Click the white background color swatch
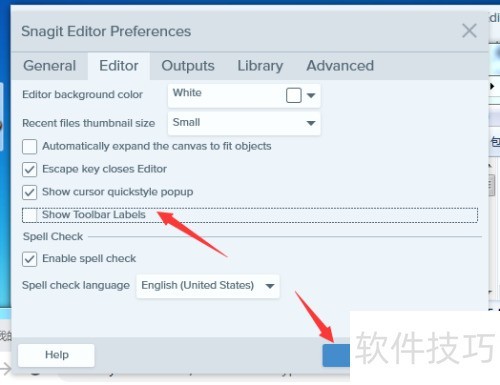The width and height of the screenshot is (500, 385). click(294, 95)
